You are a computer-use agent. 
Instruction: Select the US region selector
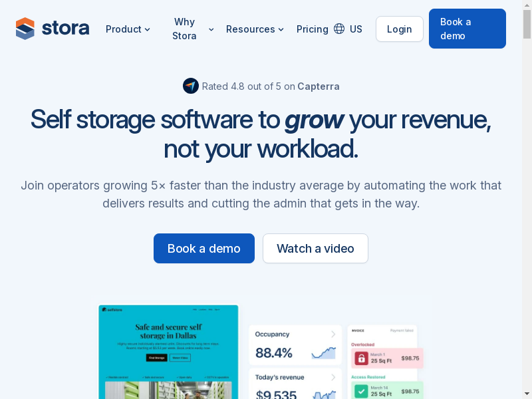pos(356,29)
